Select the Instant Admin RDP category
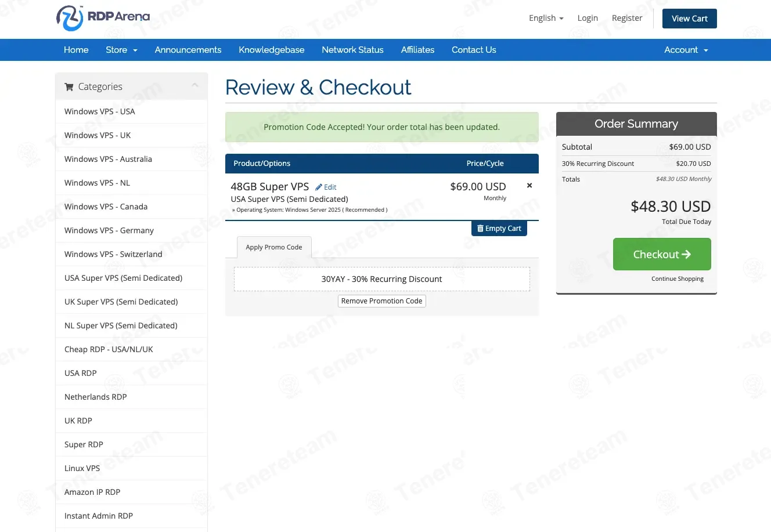The image size is (771, 532). click(131, 516)
